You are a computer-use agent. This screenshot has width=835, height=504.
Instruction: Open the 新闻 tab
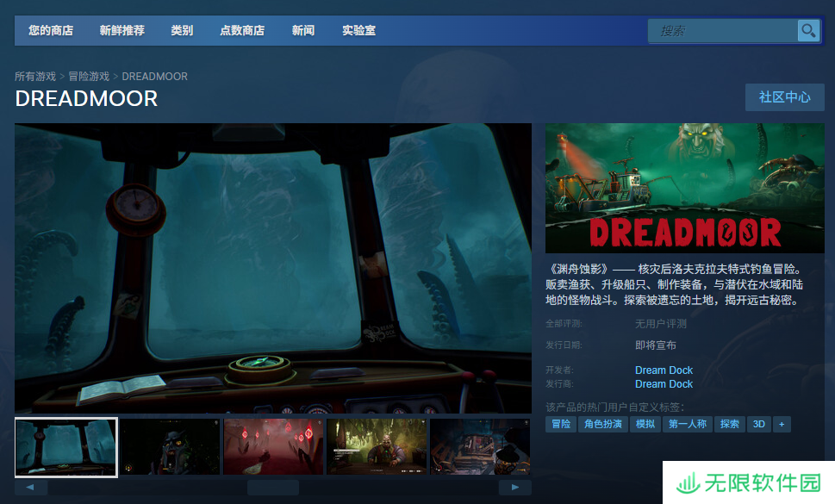coord(303,30)
